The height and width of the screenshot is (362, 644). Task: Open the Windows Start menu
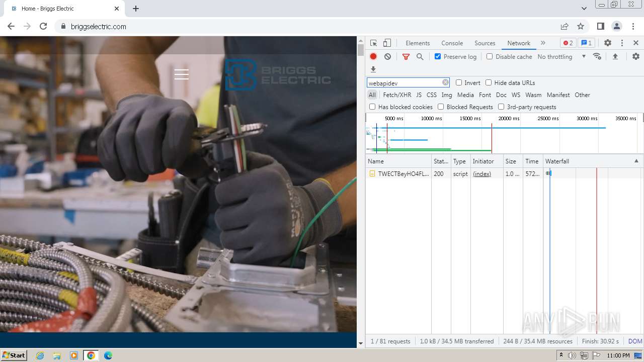click(14, 355)
